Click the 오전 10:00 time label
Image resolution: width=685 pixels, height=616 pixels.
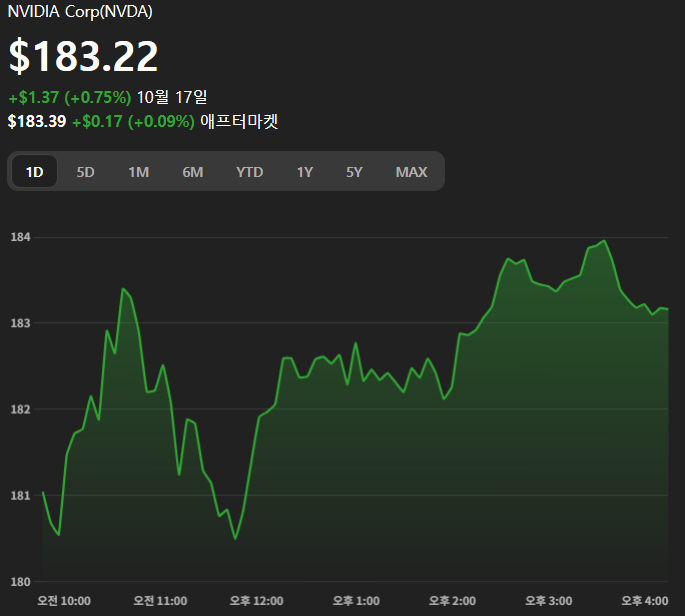[x=64, y=601]
